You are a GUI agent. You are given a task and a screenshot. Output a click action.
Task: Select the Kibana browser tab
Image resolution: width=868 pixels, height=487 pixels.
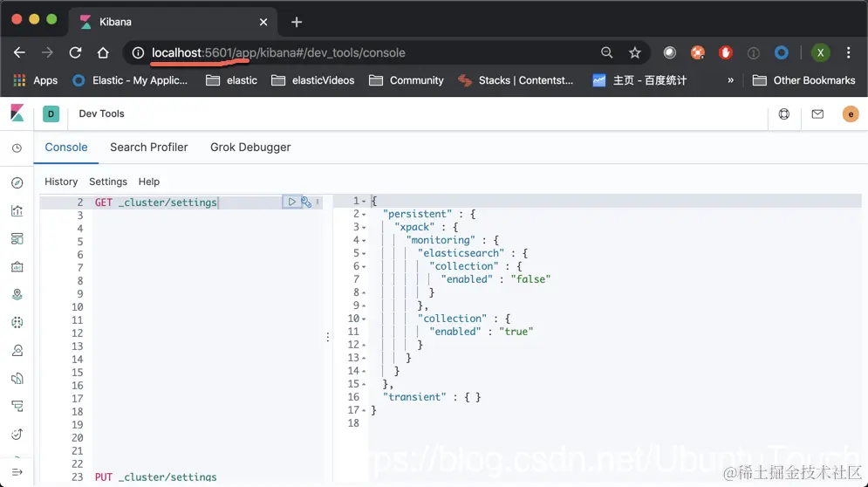click(174, 22)
